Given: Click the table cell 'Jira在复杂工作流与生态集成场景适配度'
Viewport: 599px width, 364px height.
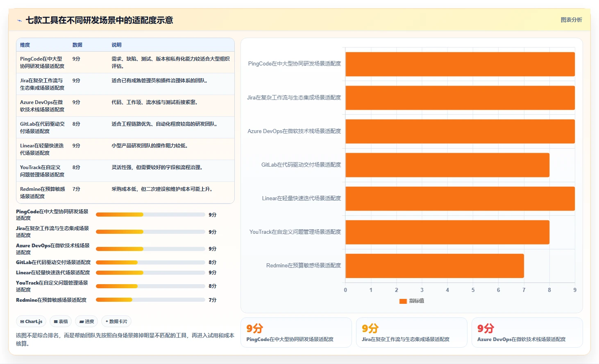Looking at the screenshot, I should (42, 84).
